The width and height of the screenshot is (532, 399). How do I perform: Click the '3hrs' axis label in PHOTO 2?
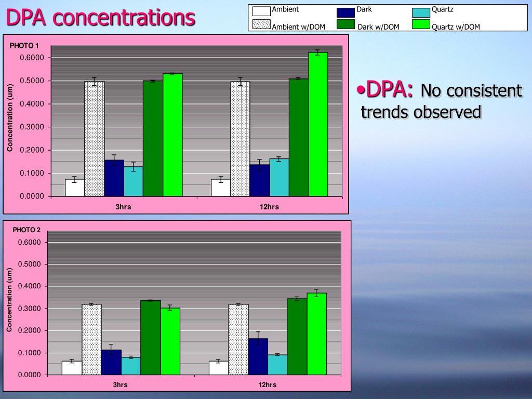tap(121, 385)
